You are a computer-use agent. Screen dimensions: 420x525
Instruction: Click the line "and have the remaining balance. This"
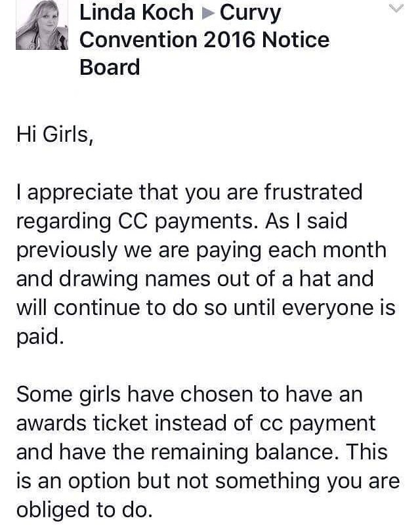click(202, 452)
